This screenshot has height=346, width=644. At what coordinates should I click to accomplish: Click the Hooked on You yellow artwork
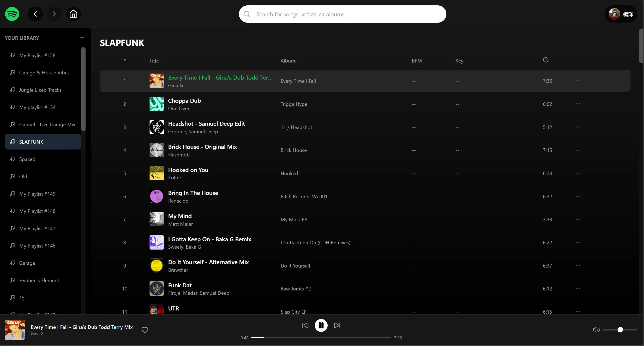coord(157,173)
